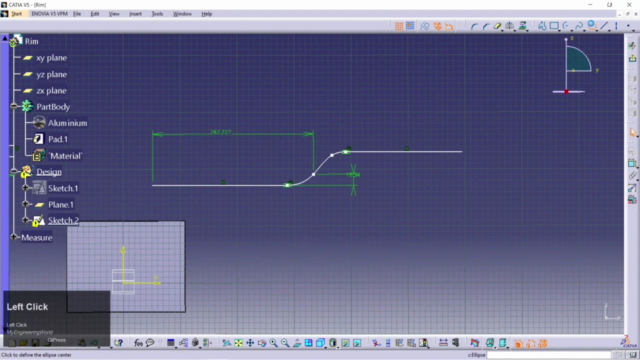The width and height of the screenshot is (640, 360).
Task: Select the Spline tool
Action: pyautogui.click(x=579, y=26)
